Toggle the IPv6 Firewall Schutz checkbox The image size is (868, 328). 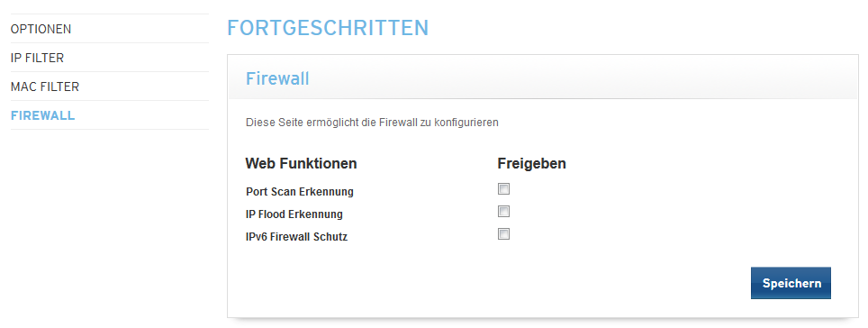coord(503,233)
